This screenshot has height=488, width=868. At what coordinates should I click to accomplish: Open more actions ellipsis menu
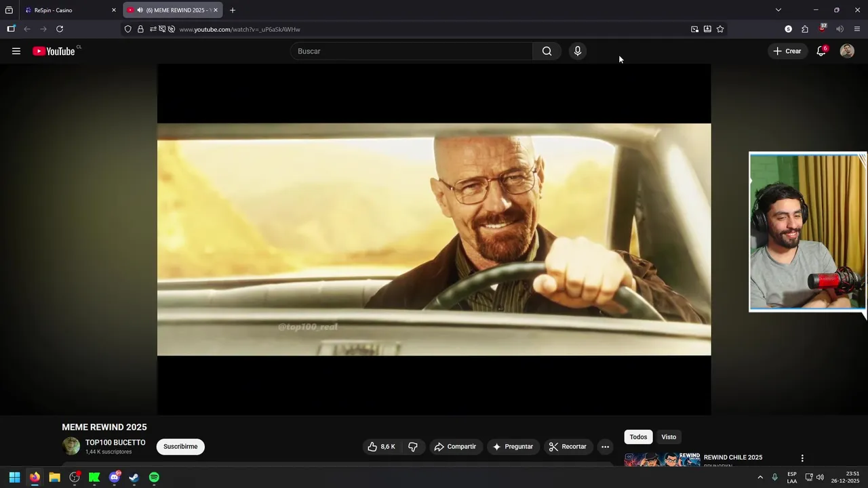click(x=605, y=447)
